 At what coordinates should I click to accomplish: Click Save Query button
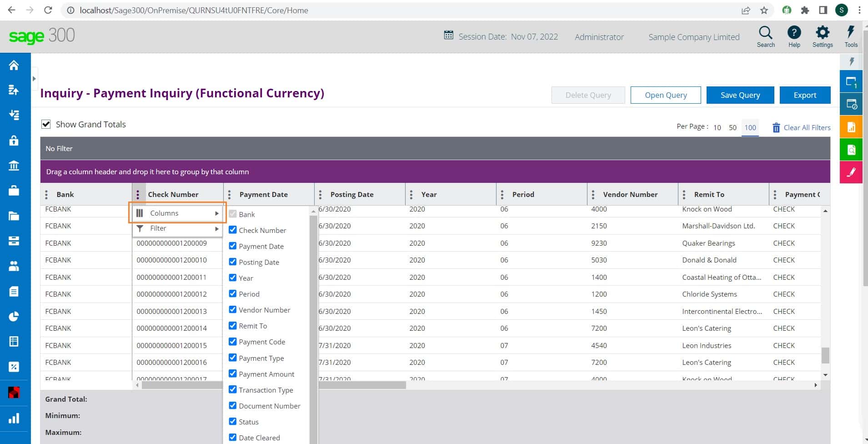pyautogui.click(x=740, y=95)
